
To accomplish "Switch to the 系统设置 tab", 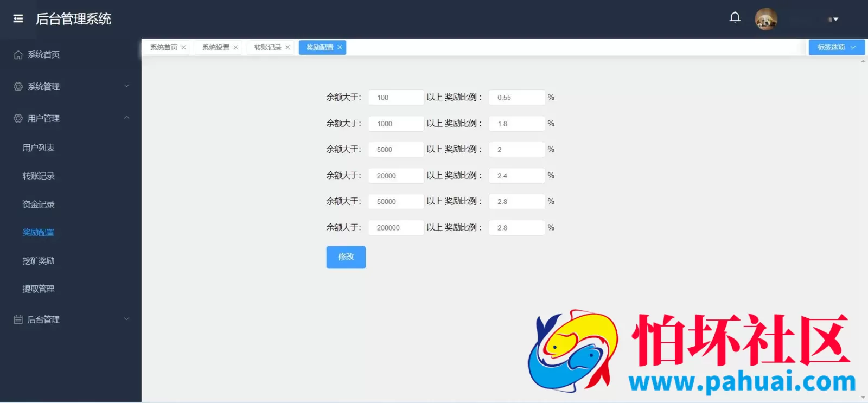I will pos(216,47).
